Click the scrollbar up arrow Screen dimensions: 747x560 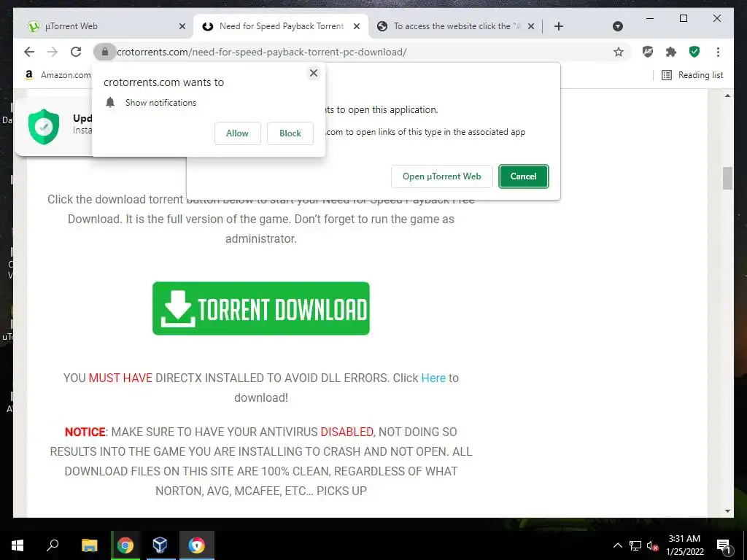(x=727, y=96)
